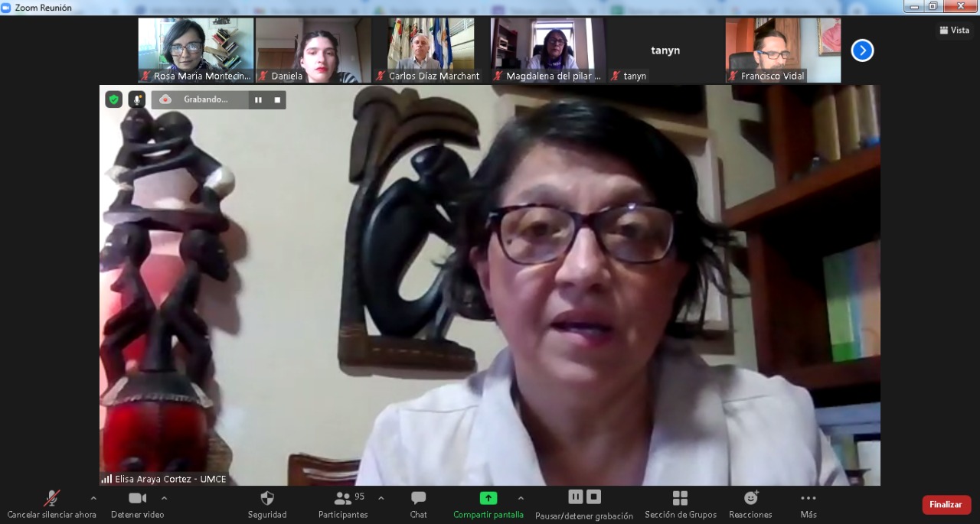This screenshot has width=980, height=524.
Task: Click the red Finalizar button
Action: 946,505
